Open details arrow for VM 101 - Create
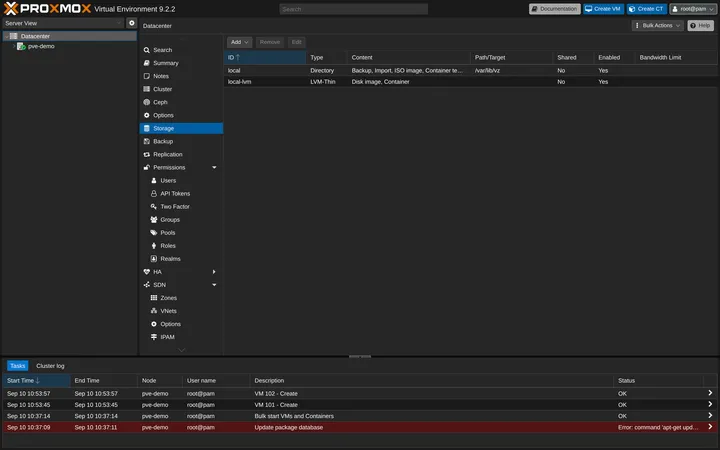 (710, 404)
